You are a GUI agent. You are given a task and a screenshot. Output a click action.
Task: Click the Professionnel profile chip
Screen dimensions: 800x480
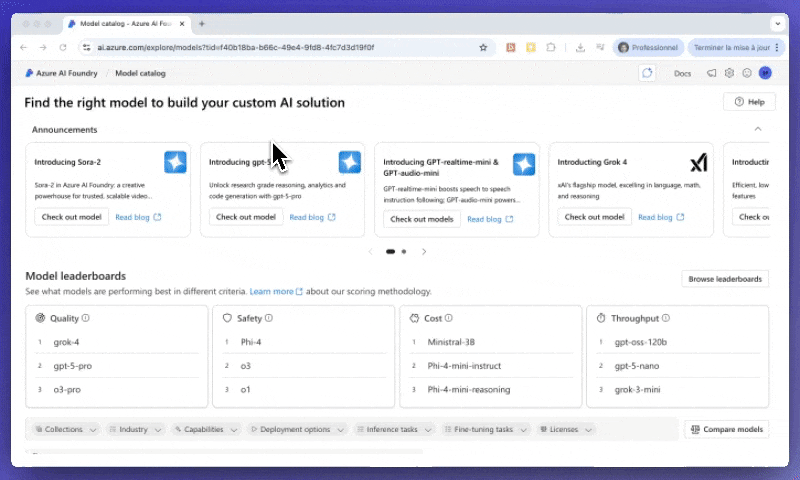648,47
